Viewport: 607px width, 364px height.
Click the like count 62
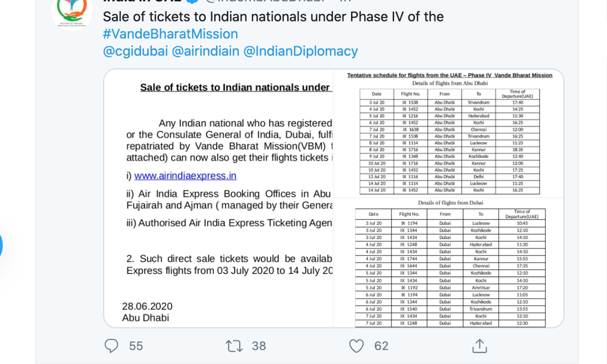coord(381,346)
